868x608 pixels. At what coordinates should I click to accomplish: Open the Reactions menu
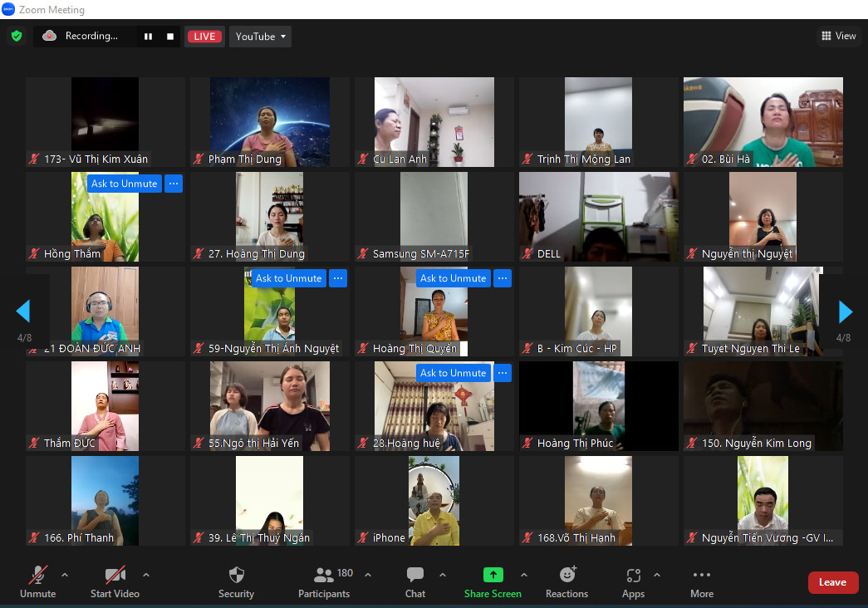[x=566, y=582]
